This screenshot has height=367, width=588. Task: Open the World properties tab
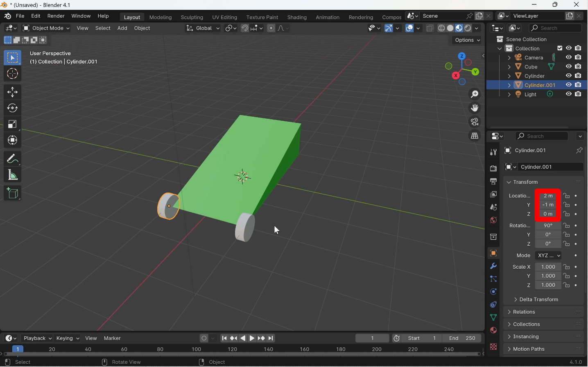coord(493,220)
